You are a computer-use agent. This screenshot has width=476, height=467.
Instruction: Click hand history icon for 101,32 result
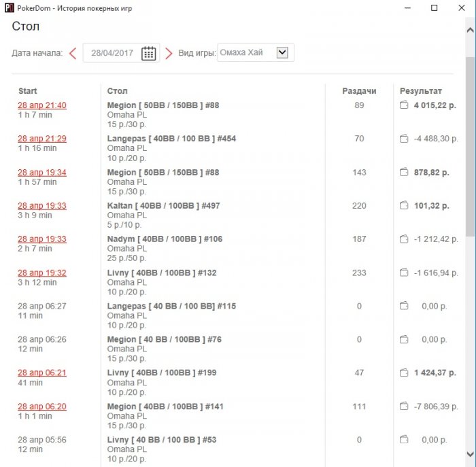(403, 205)
